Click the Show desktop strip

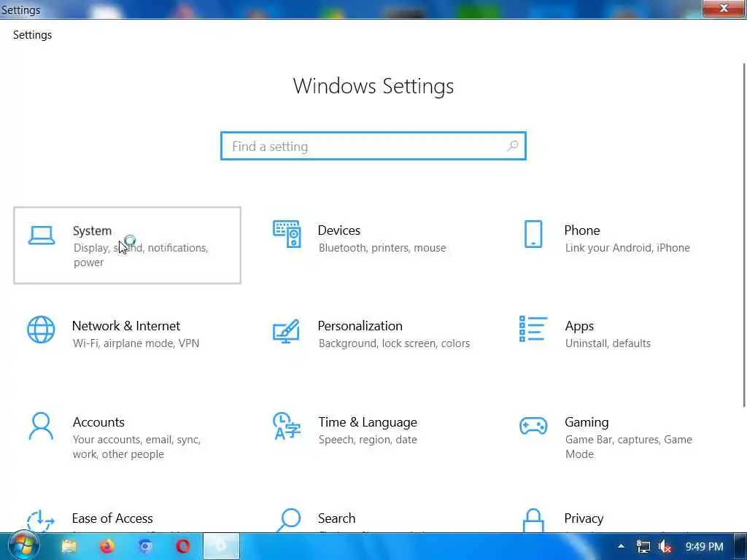coord(741,547)
